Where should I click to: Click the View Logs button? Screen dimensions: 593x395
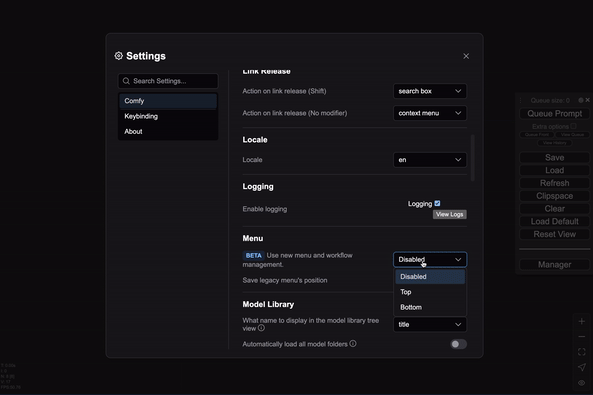[450, 215]
